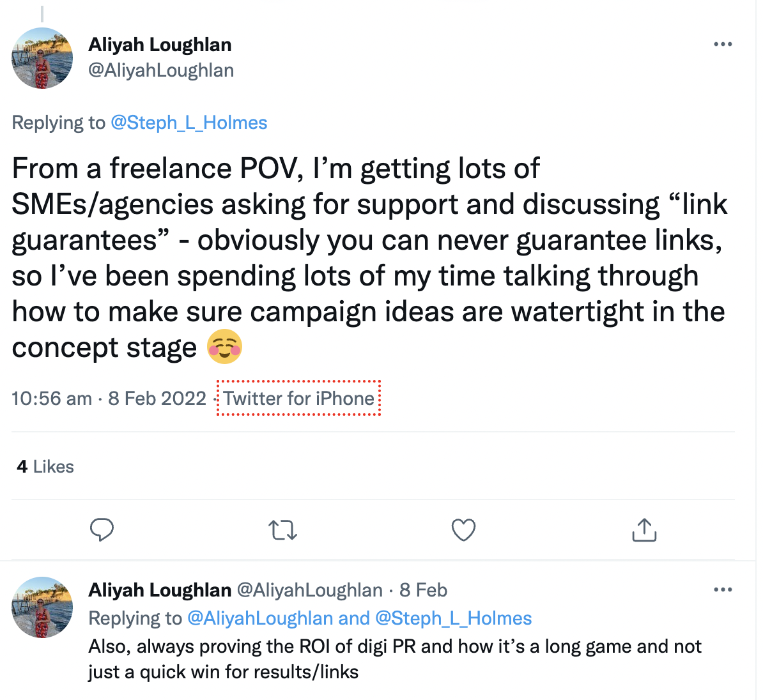Click the @Steph_L_Holmes link in main tweet

pos(189,123)
